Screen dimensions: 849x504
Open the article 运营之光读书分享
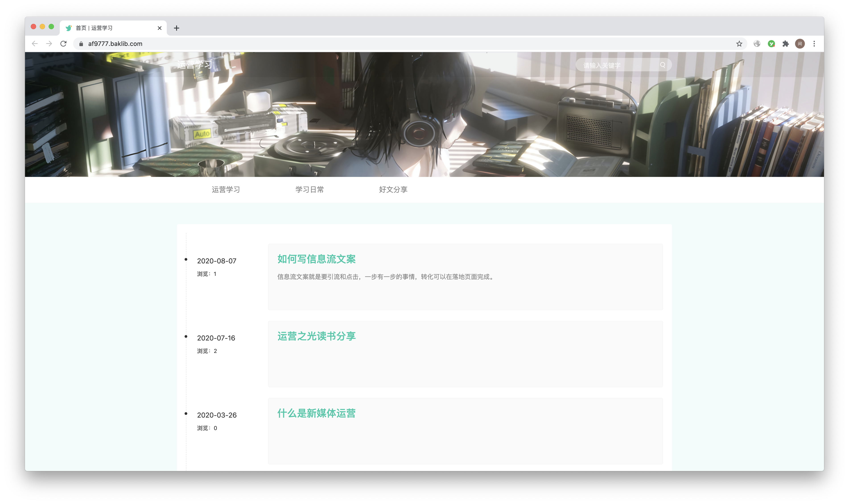[x=316, y=336]
